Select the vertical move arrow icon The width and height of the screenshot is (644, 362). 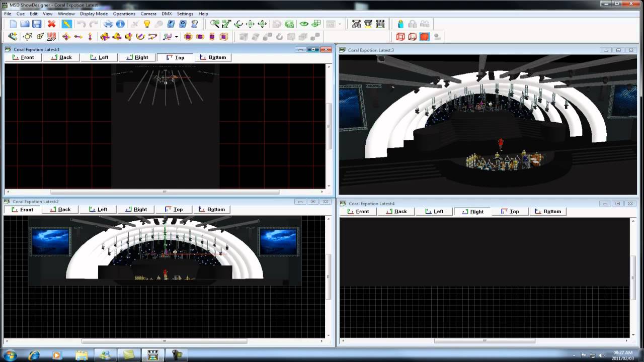(90, 37)
